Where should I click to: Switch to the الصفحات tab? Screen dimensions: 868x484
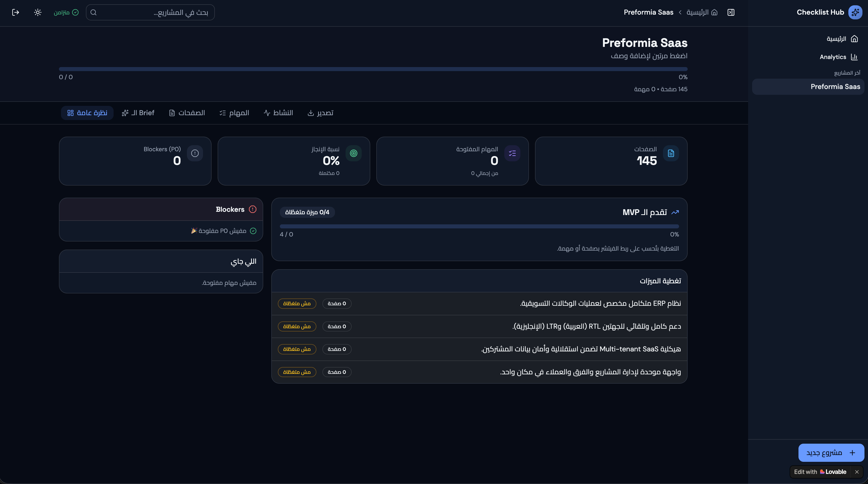187,113
